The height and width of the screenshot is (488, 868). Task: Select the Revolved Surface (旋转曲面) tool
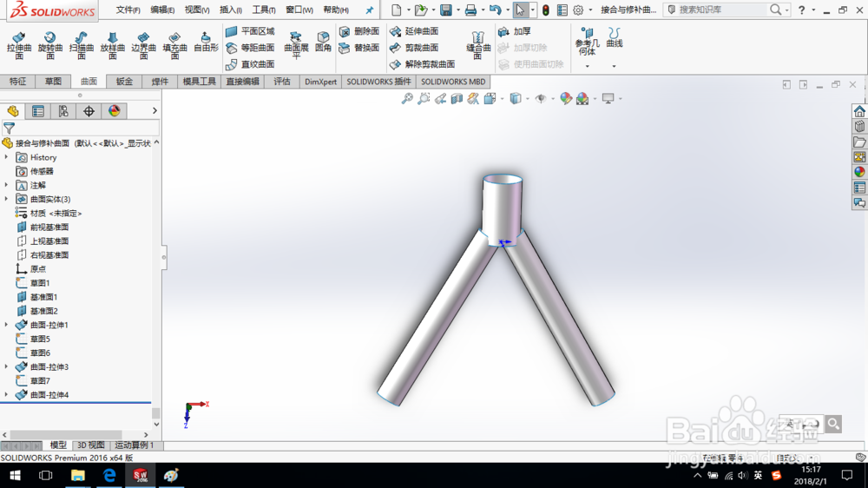point(49,45)
